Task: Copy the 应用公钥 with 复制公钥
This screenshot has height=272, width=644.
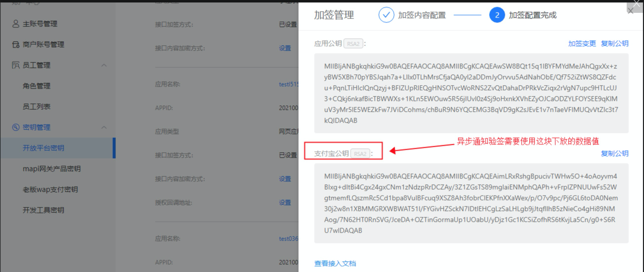Action: (x=615, y=43)
